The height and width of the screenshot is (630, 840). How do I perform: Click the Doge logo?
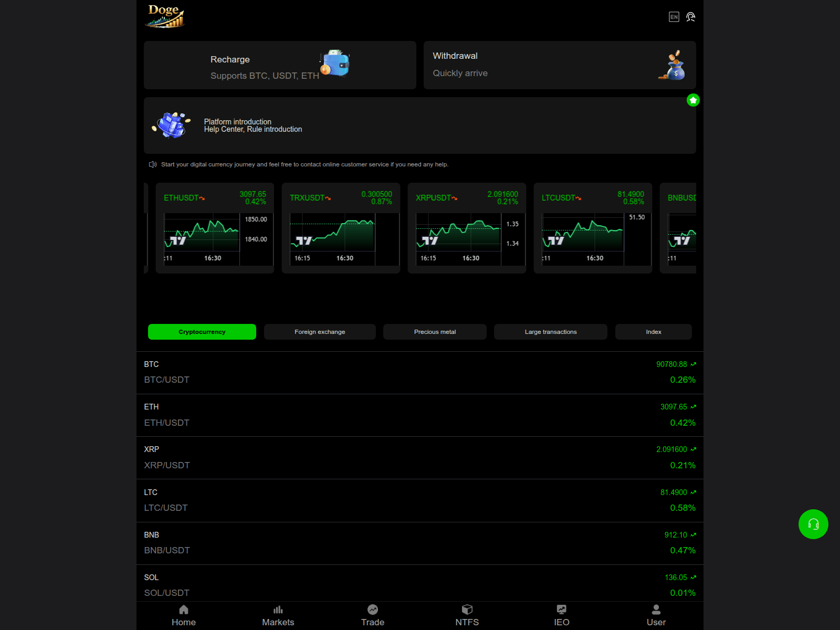[165, 16]
